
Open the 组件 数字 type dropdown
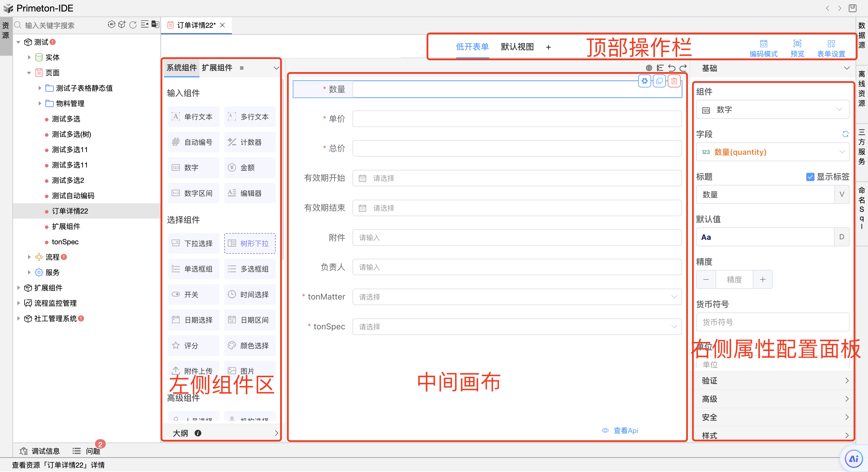(x=772, y=110)
